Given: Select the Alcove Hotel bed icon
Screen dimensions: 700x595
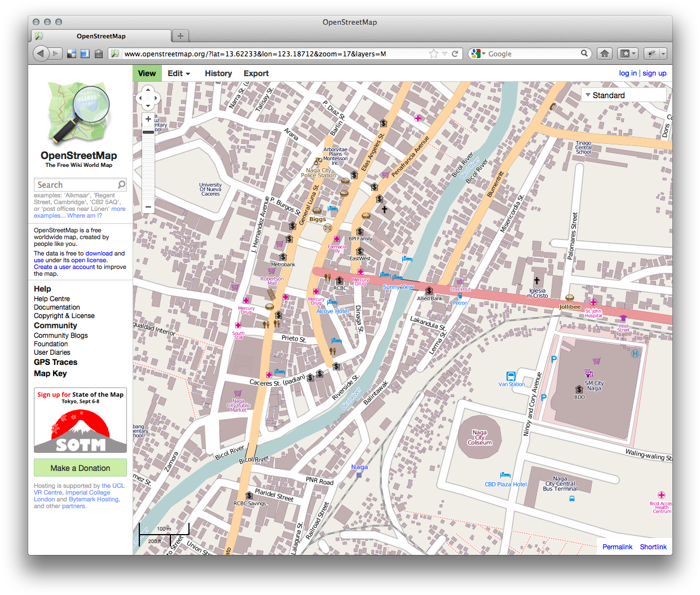Looking at the screenshot, I should click(332, 303).
